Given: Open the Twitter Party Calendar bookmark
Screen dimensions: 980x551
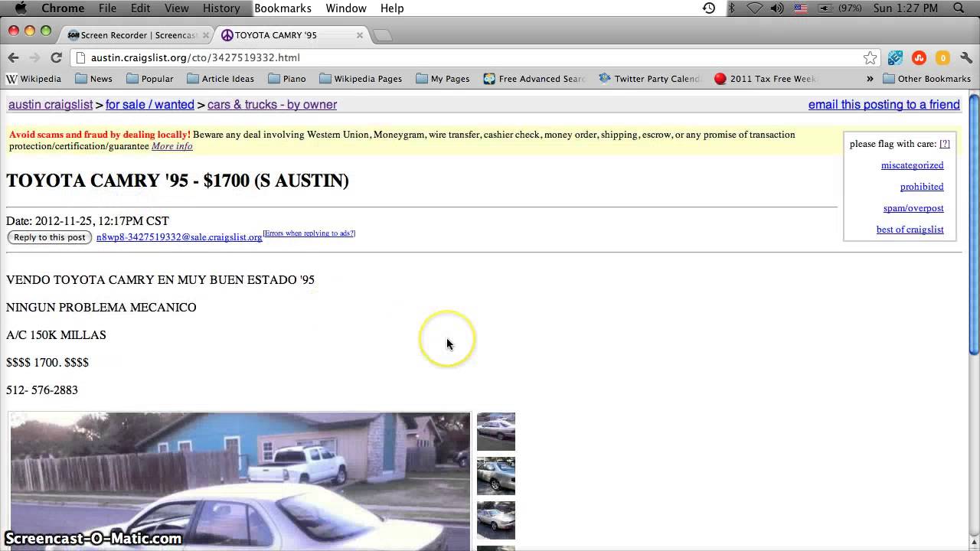Looking at the screenshot, I should coord(649,79).
